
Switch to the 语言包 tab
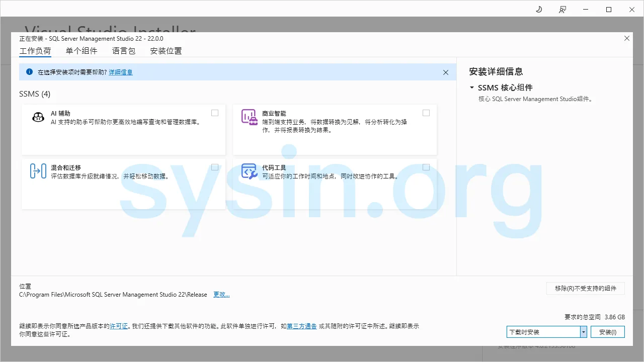tap(123, 51)
